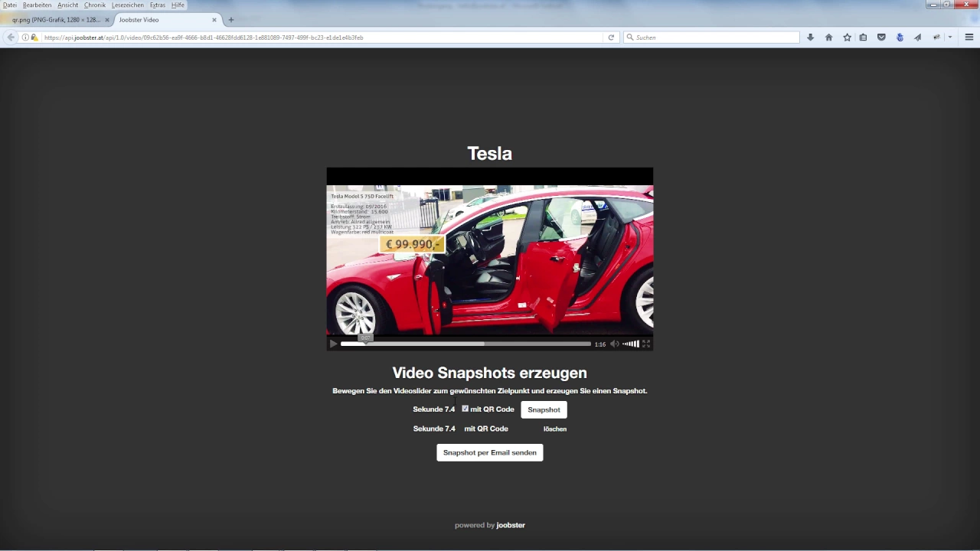The width and height of the screenshot is (980, 551).
Task: Open the Ansicht menu
Action: (67, 5)
